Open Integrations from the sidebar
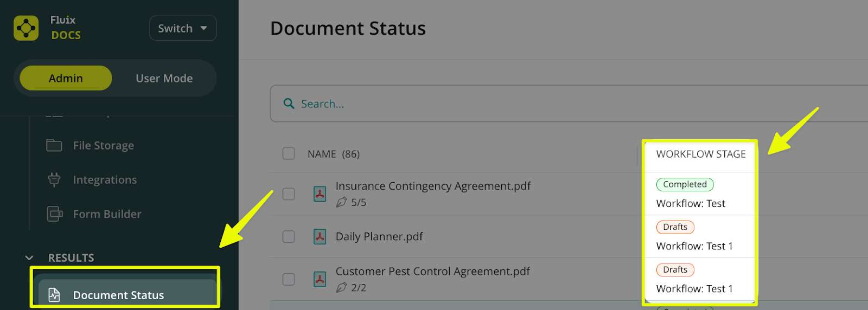This screenshot has height=310, width=868. point(105,180)
